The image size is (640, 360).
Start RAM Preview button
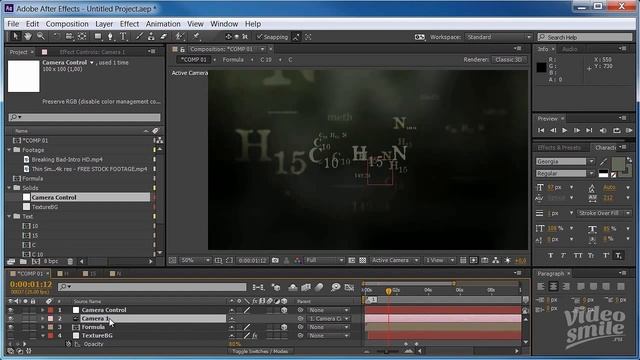tap(629, 131)
